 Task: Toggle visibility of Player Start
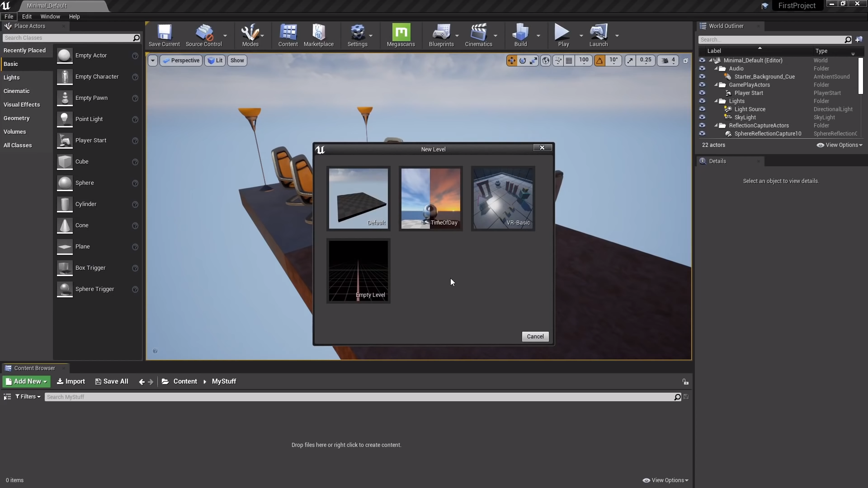point(702,93)
